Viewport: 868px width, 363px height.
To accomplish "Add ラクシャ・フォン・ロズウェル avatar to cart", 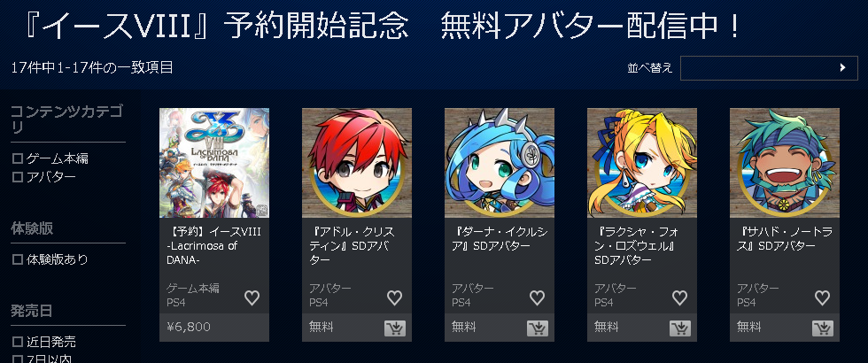I will click(x=680, y=328).
